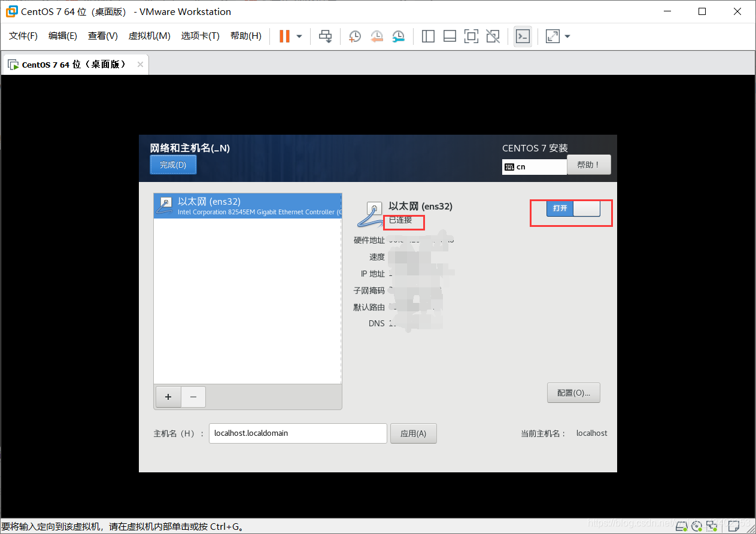The height and width of the screenshot is (534, 756).
Task: Expand the stretch display dropdown arrow
Action: 567,37
